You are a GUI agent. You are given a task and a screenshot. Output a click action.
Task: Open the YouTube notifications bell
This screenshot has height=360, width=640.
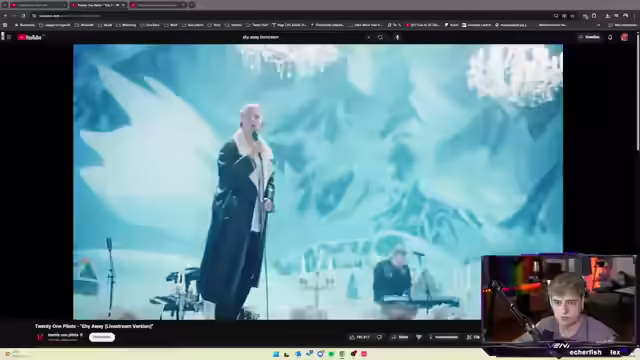coord(610,37)
